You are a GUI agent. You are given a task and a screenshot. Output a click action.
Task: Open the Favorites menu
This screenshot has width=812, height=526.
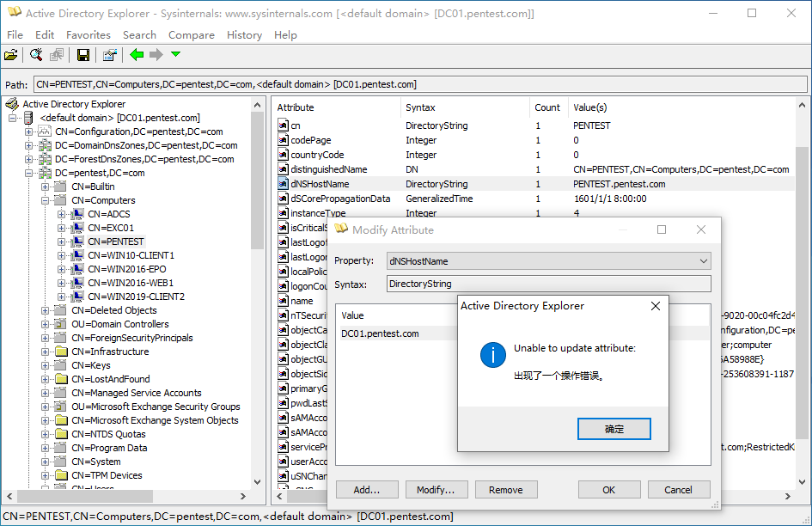click(89, 34)
